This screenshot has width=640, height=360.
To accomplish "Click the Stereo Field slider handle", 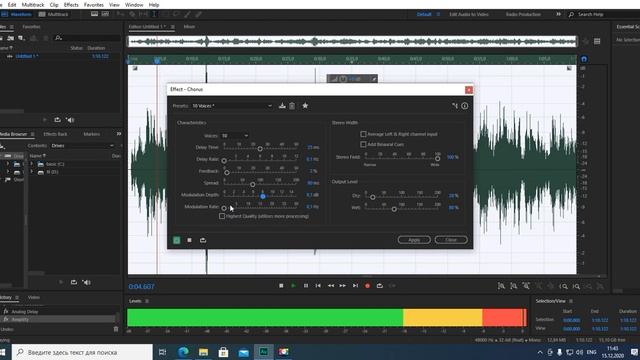I will (x=438, y=158).
